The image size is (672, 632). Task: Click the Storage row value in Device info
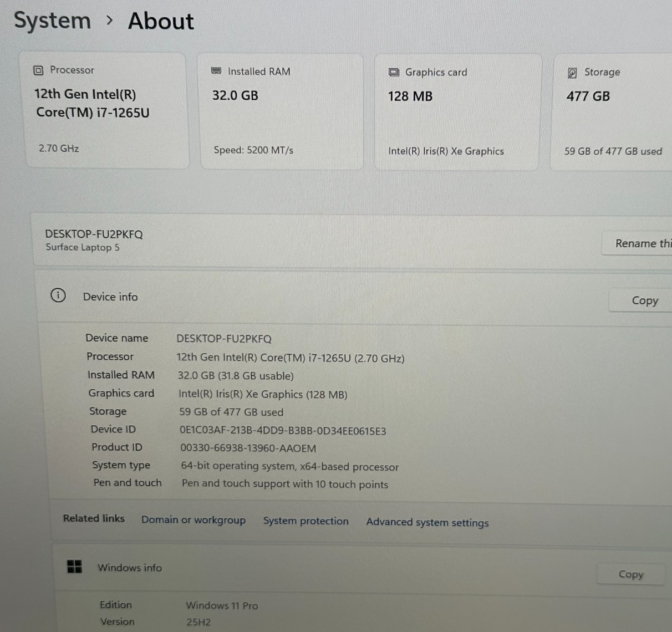point(231,412)
